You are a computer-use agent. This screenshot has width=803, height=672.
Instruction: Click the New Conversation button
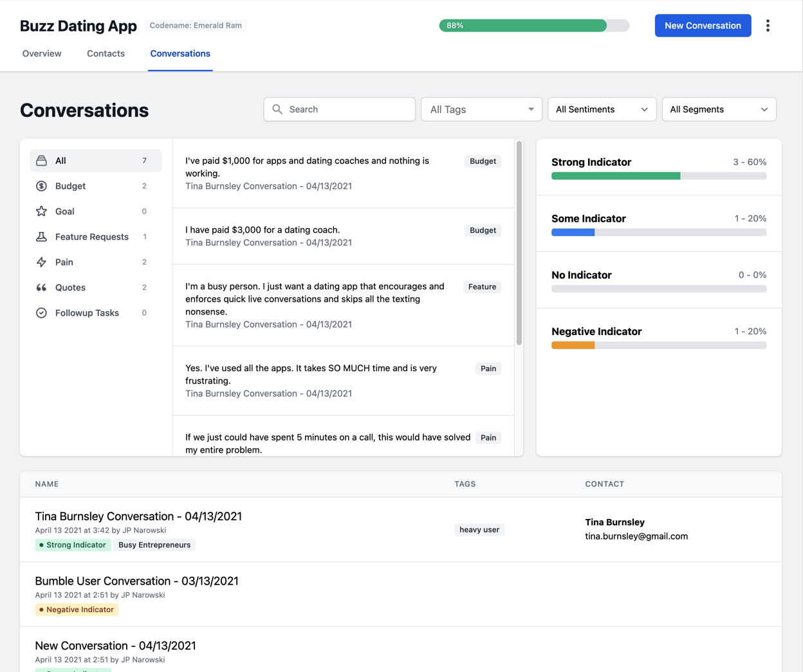click(x=703, y=26)
